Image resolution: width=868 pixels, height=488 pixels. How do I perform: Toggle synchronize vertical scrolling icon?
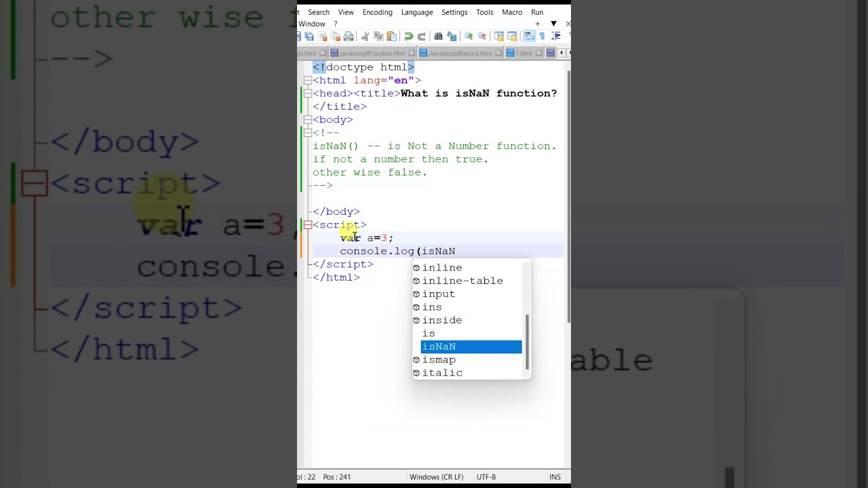pos(499,36)
